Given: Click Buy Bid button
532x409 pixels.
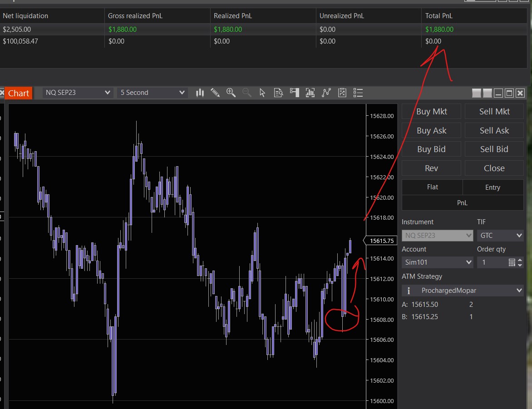Looking at the screenshot, I should coord(431,149).
